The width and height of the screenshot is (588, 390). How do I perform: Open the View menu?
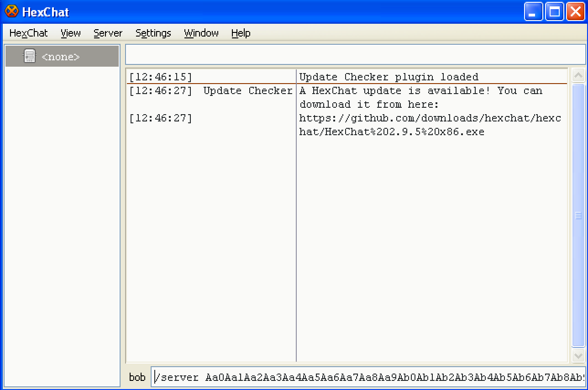click(x=71, y=33)
